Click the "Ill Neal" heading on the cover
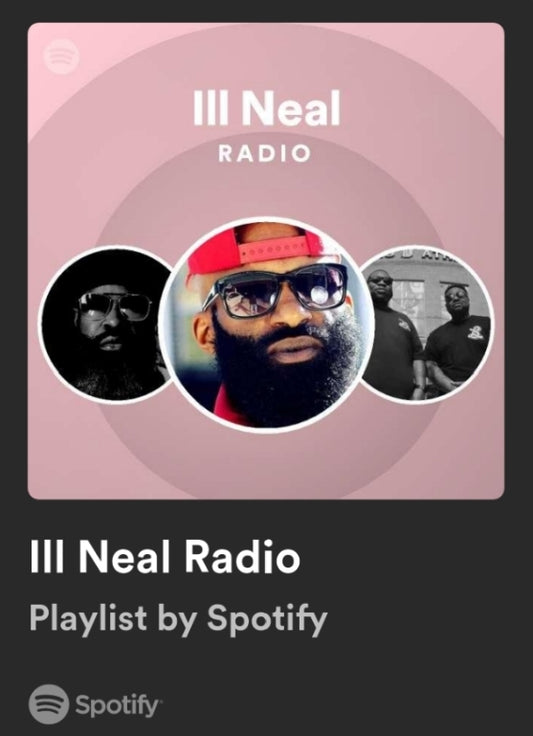The width and height of the screenshot is (533, 736). (x=267, y=108)
